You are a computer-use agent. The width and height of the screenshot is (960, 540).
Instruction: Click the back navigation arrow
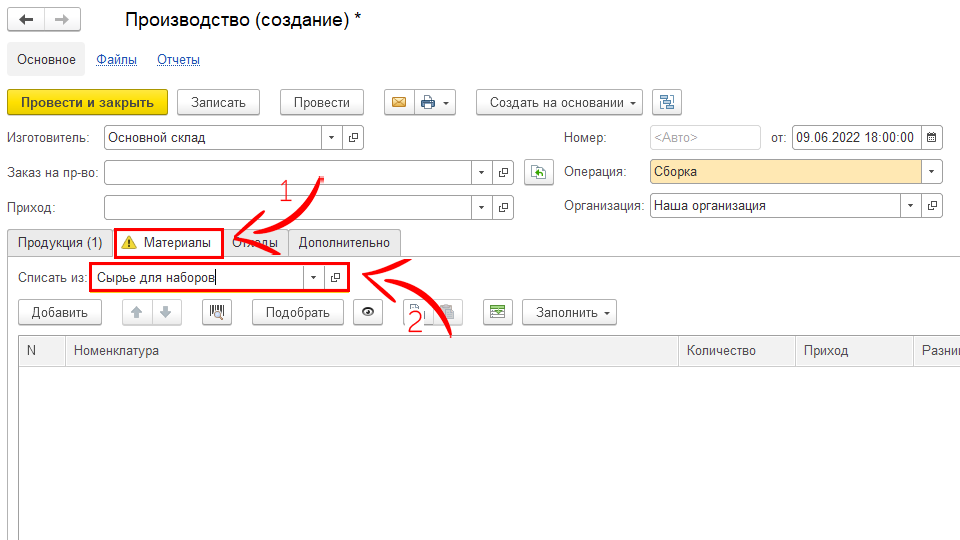pyautogui.click(x=26, y=20)
